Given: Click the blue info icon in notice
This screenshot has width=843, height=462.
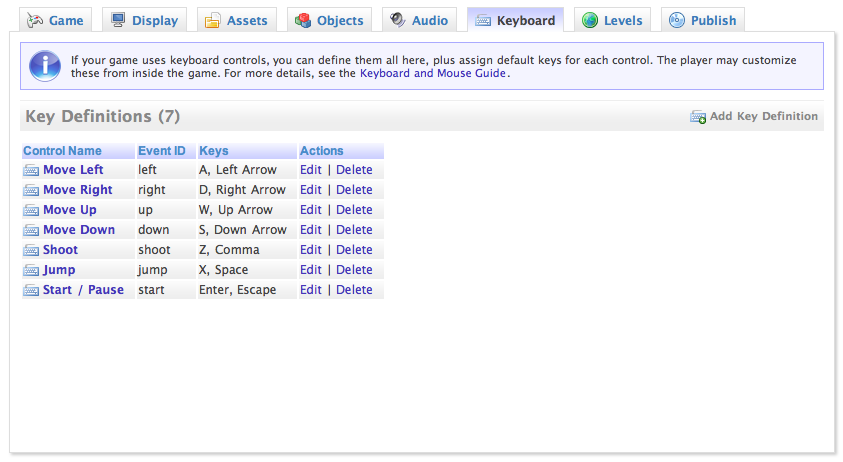Looking at the screenshot, I should [45, 66].
